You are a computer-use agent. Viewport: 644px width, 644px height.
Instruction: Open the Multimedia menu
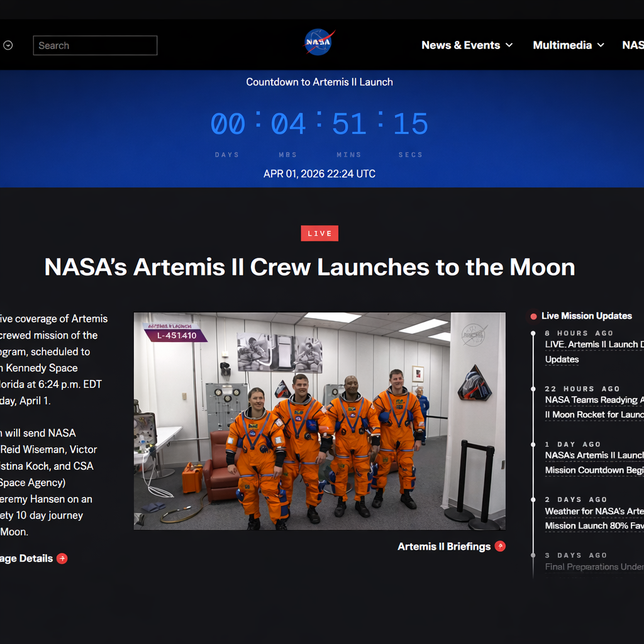click(x=562, y=45)
